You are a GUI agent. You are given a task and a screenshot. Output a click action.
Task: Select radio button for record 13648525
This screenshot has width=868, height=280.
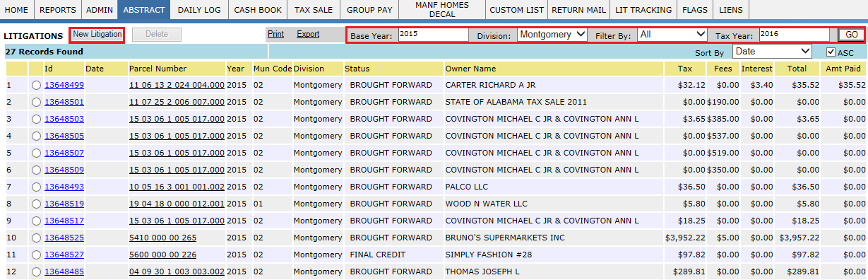click(x=37, y=238)
